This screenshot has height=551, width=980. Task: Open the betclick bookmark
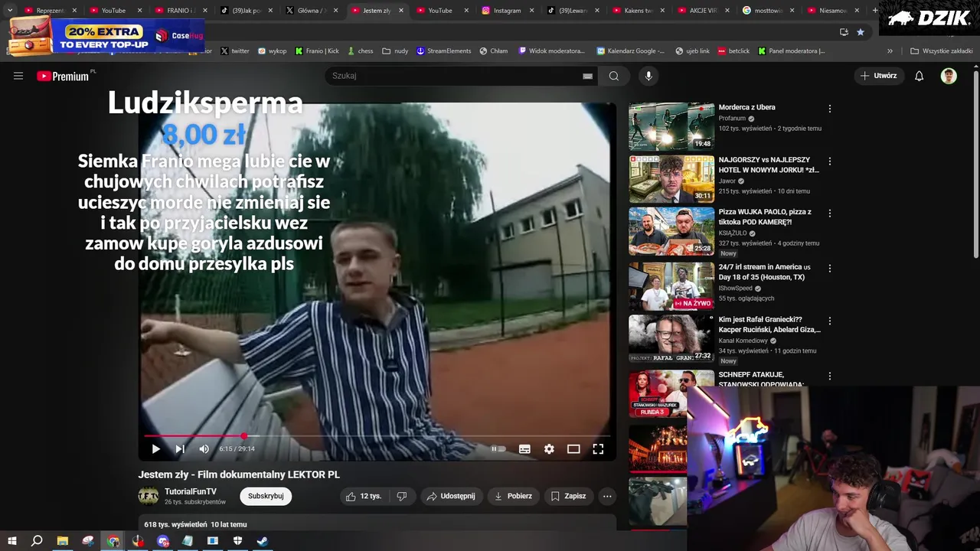point(733,51)
